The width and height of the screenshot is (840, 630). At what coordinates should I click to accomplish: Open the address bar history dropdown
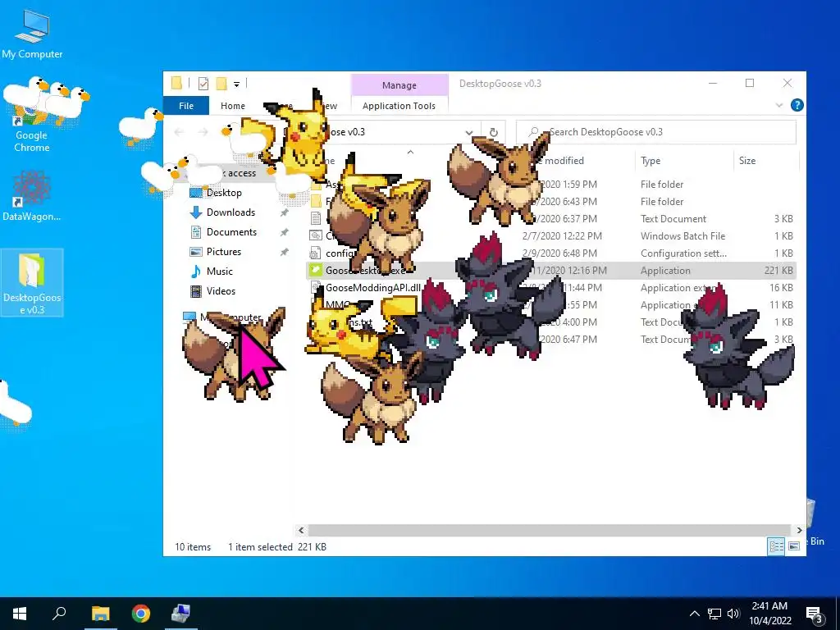[469, 132]
